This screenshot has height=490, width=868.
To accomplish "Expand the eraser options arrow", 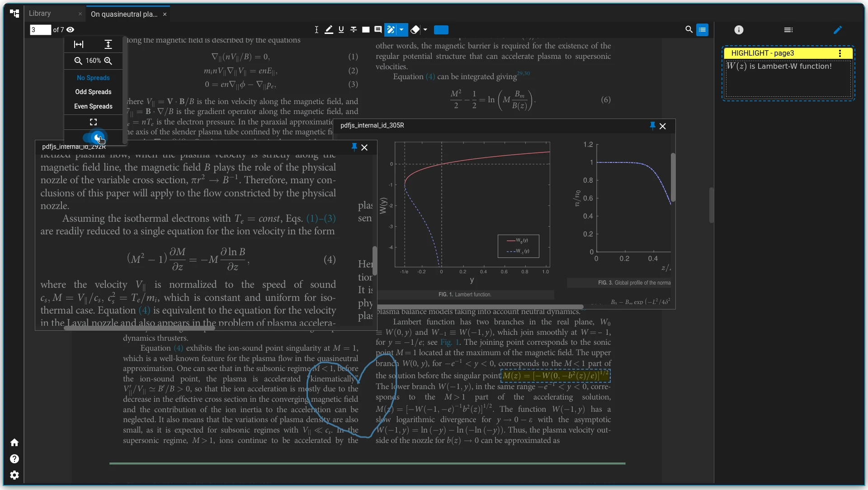I will pyautogui.click(x=425, y=30).
